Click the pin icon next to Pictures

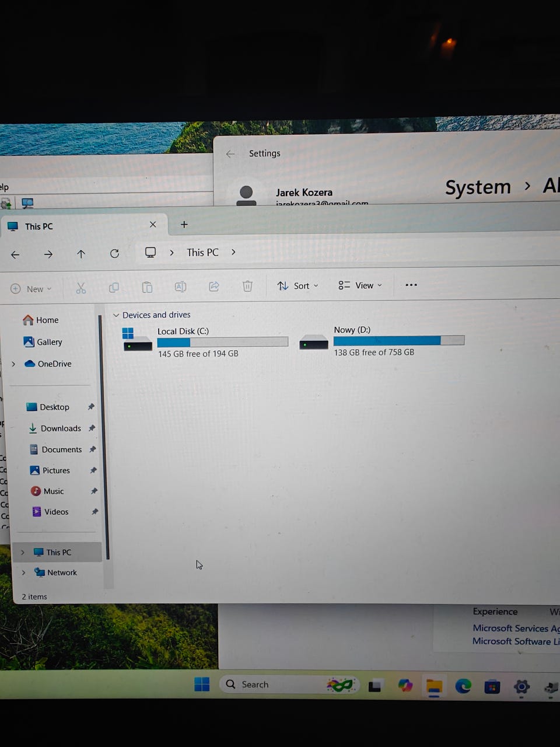[93, 470]
